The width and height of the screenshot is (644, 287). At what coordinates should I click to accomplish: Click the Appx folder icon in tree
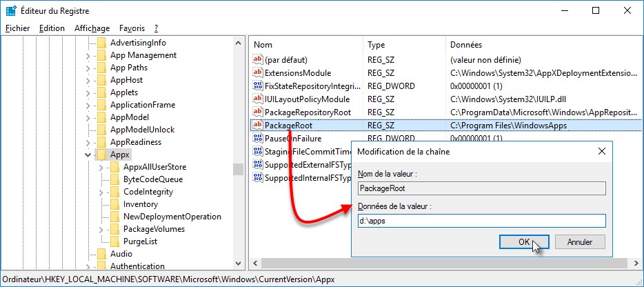(102, 155)
